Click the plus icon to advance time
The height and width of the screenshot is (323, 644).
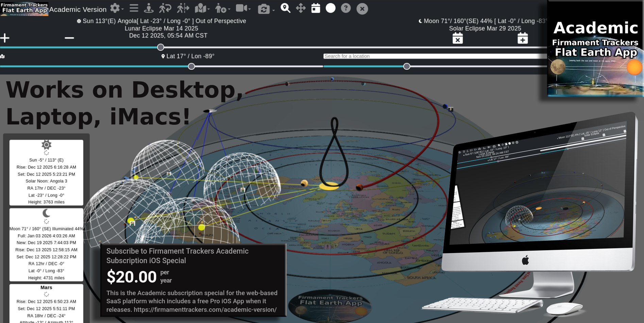(x=5, y=38)
